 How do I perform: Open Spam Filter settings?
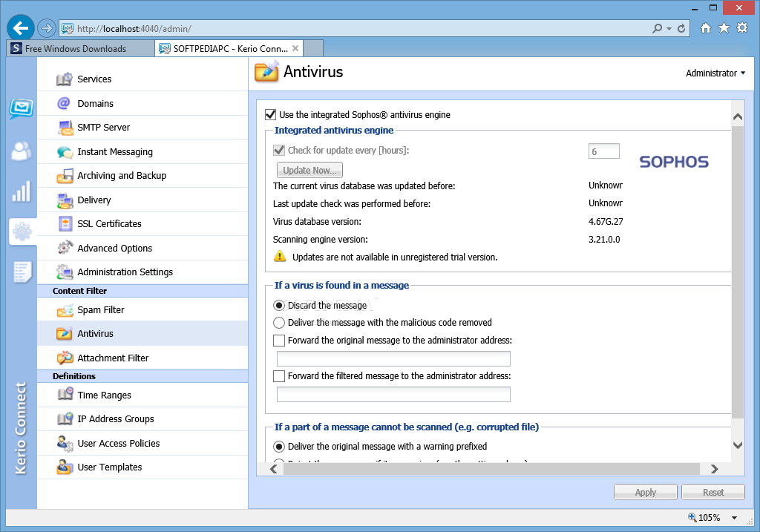142,310
